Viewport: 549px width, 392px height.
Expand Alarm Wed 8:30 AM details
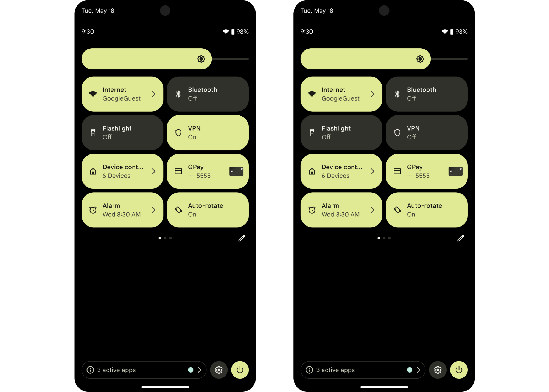(x=155, y=210)
